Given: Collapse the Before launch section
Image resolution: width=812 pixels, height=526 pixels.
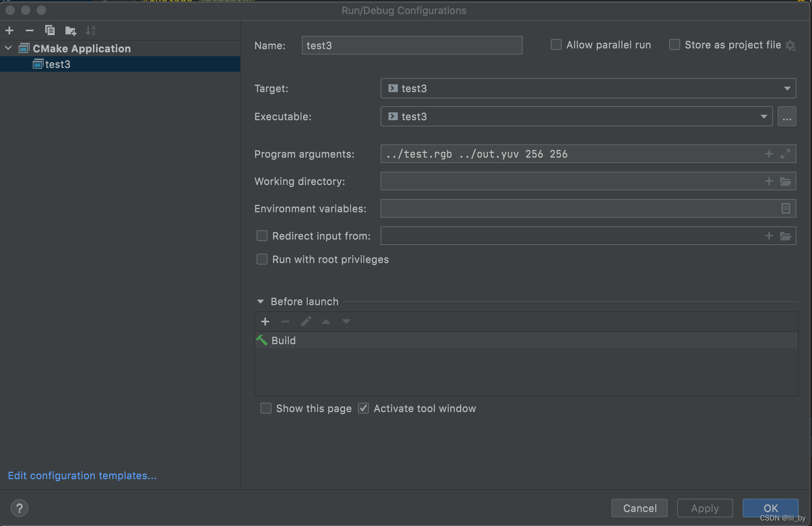Looking at the screenshot, I should click(261, 302).
